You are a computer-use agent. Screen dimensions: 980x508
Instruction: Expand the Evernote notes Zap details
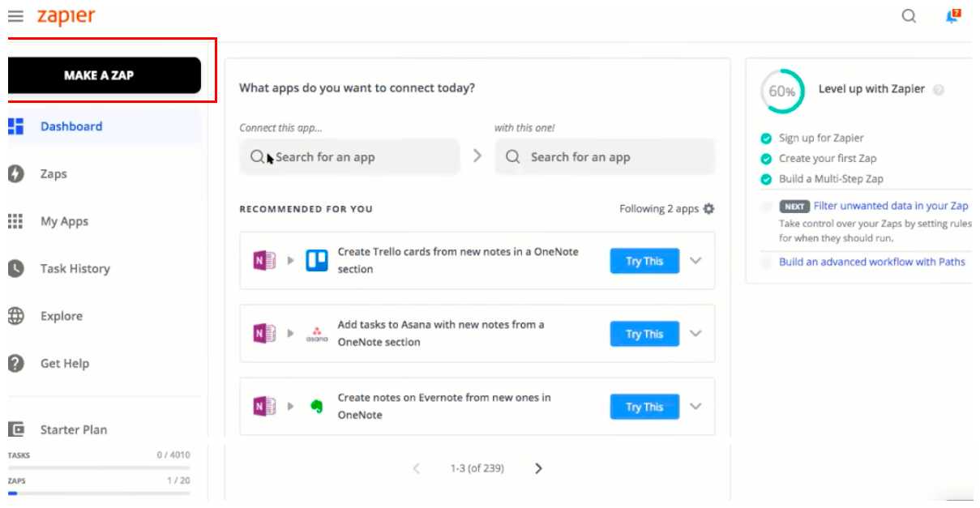tap(695, 407)
